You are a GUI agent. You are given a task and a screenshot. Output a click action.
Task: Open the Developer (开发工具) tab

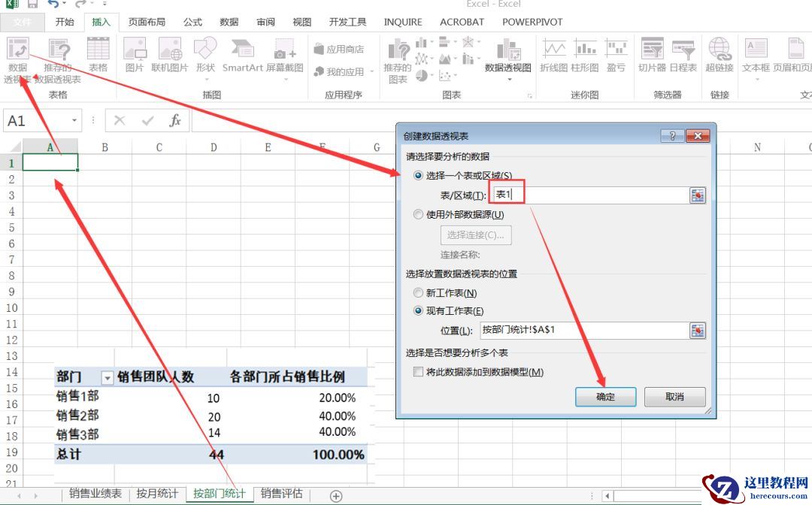coord(347,22)
